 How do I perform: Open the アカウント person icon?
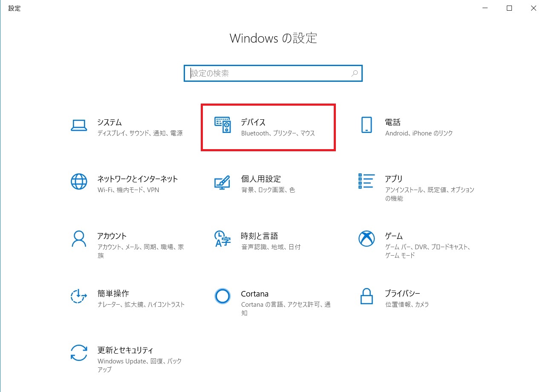(x=79, y=239)
